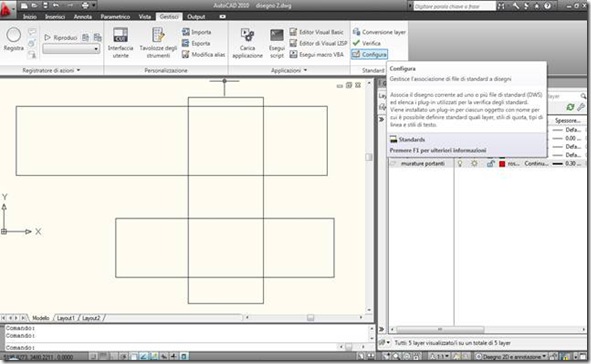
Task: Open the AutoCAD application menu logo
Action: pos(7,8)
